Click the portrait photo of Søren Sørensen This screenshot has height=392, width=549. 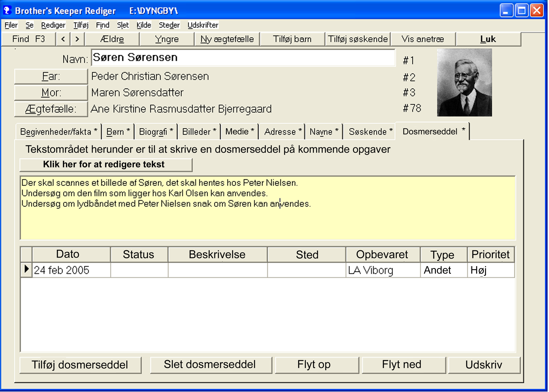coord(464,82)
